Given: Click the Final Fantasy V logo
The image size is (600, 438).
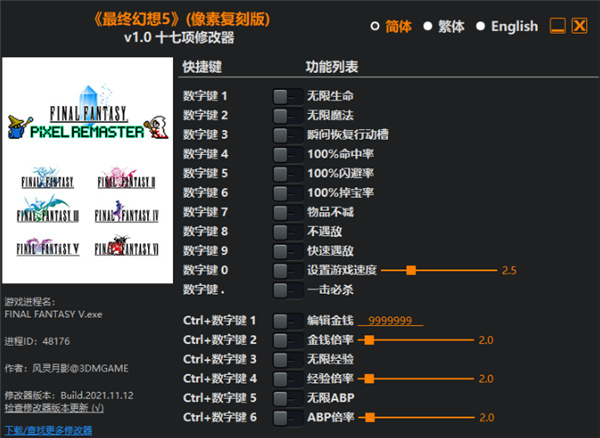Looking at the screenshot, I should 47,246.
